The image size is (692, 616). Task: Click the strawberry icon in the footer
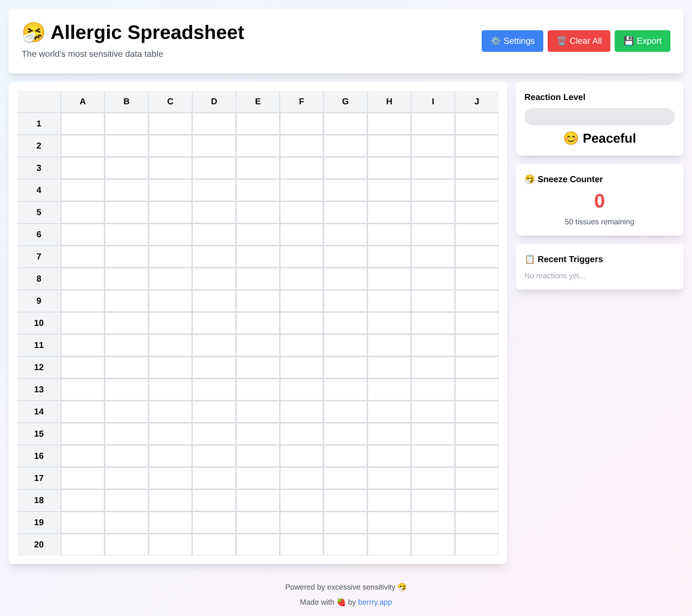341,601
